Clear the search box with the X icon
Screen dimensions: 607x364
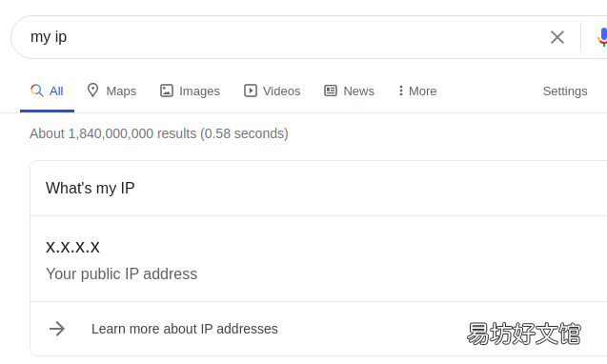pyautogui.click(x=557, y=37)
